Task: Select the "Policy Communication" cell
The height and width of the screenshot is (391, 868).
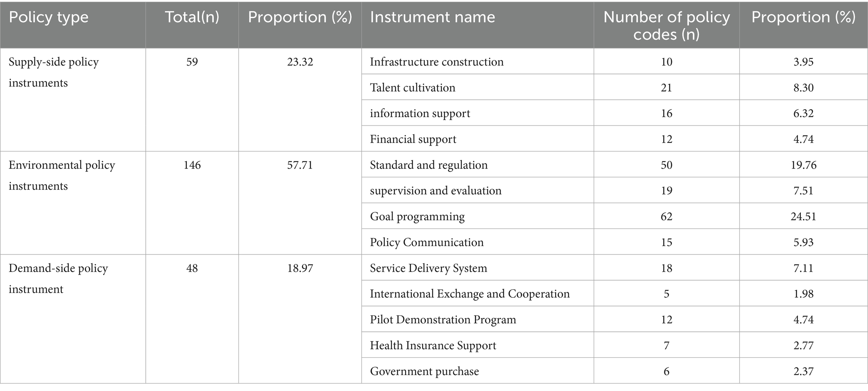Action: coord(427,242)
